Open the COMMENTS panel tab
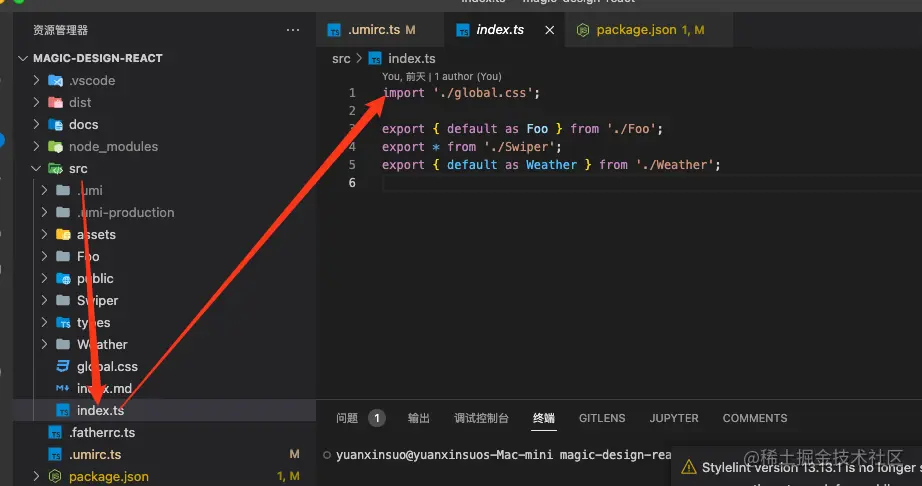Screen dimensions: 922x486 [x=755, y=418]
